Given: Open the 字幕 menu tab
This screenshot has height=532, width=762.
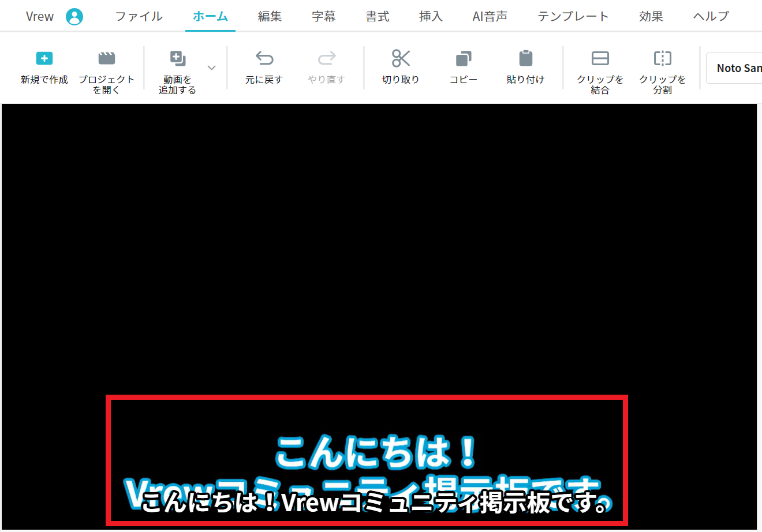Looking at the screenshot, I should click(324, 16).
